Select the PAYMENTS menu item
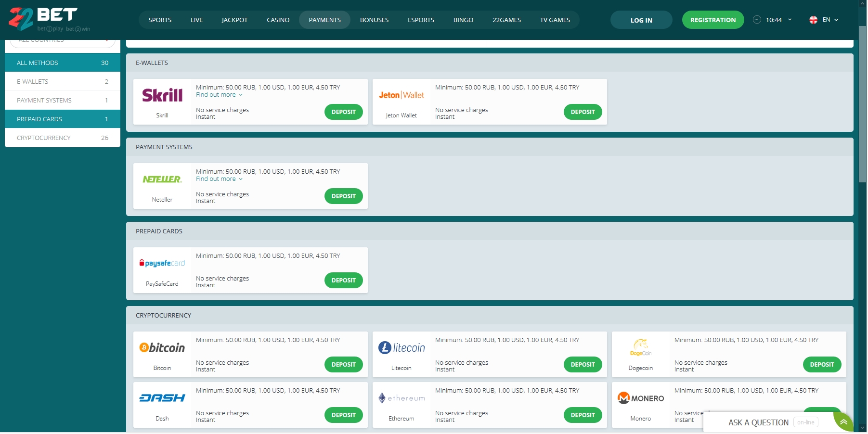Screen dimensions: 868x434 (x=324, y=20)
